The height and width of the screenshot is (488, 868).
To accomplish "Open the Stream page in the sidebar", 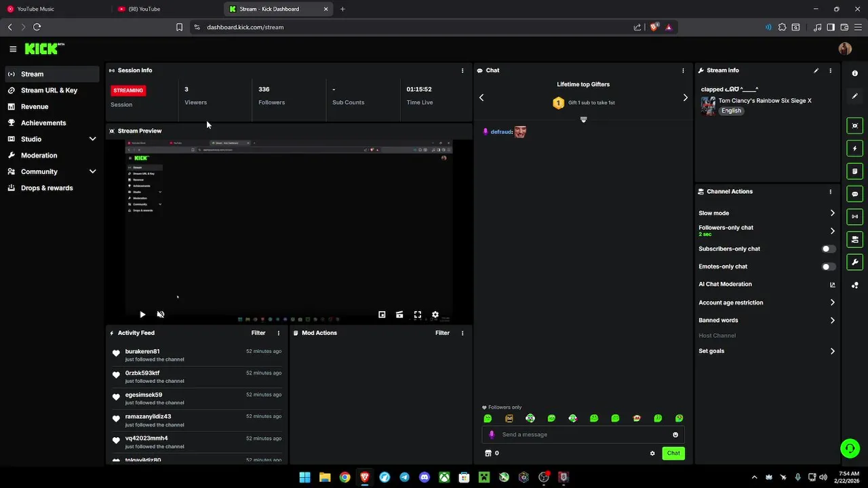I will click(52, 74).
